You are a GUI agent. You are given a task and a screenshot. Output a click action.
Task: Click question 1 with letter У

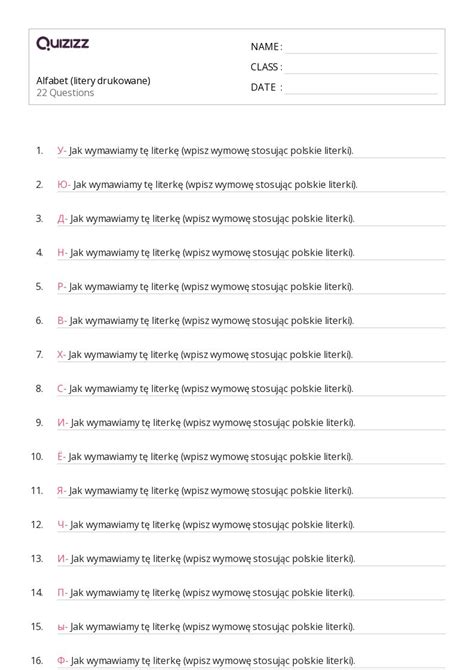point(205,151)
